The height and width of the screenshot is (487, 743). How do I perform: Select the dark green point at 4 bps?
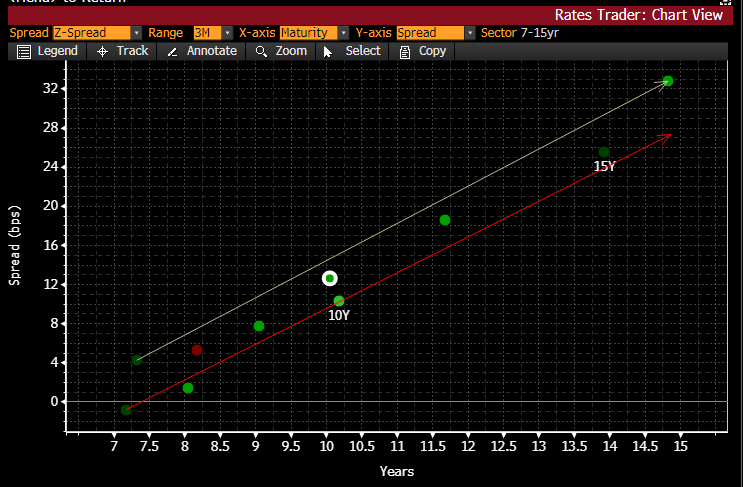137,360
